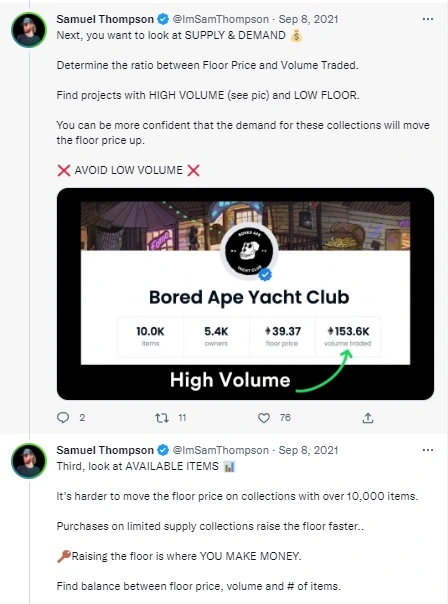Retweet the Supply & Demand tweet
Viewport: 448px width, 604px height.
point(162,418)
